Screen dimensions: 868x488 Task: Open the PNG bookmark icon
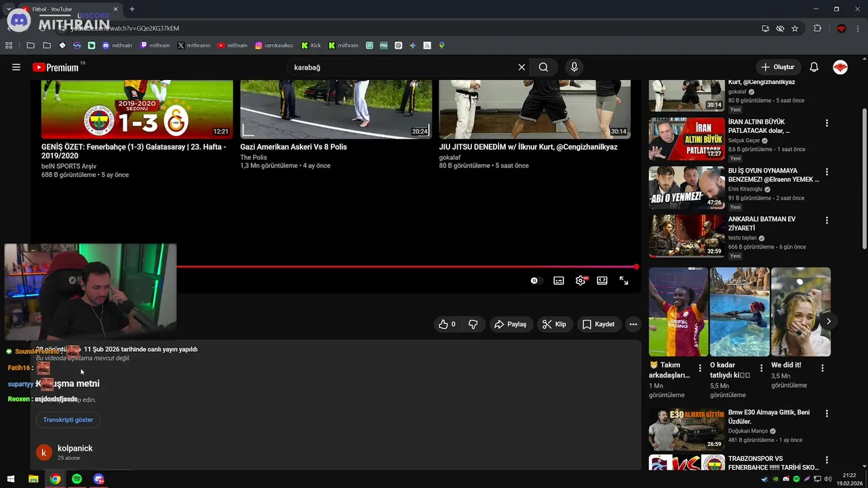point(384,45)
